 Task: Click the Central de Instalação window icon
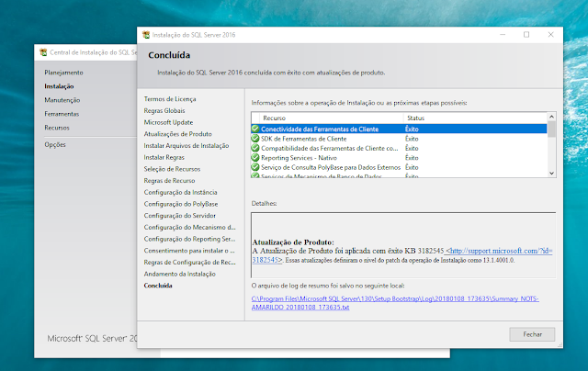tap(43, 52)
